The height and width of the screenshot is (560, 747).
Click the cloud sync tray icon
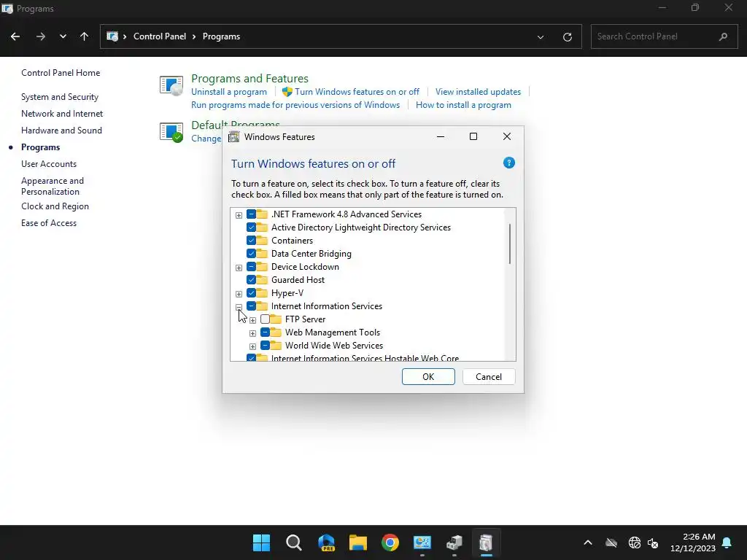click(x=611, y=542)
